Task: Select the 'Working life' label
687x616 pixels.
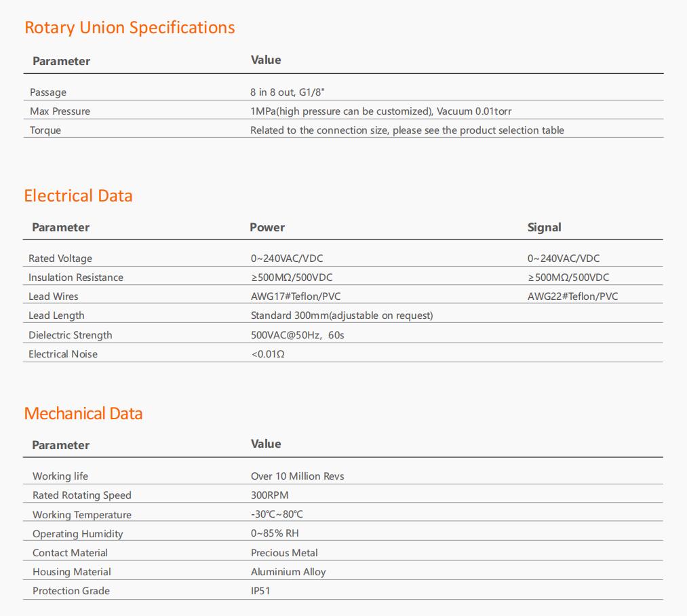Action: pos(60,476)
